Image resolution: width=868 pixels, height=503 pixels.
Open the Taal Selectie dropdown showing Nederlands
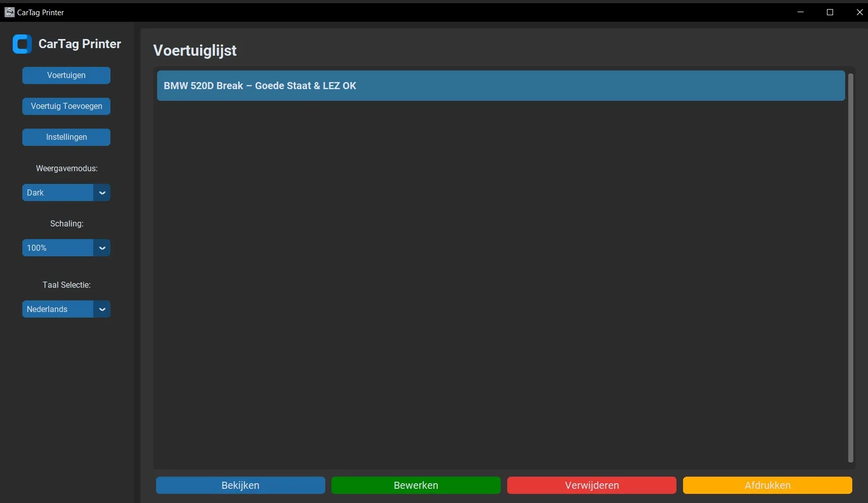58,309
